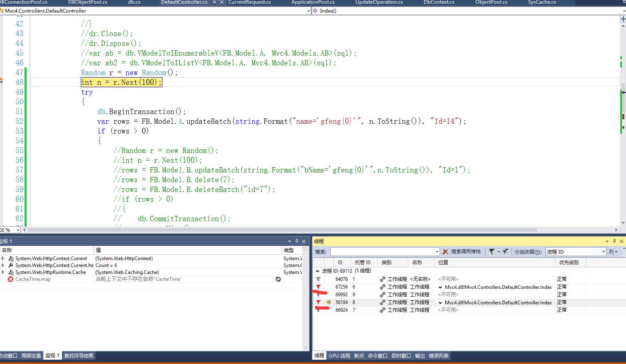Toggle flag for thread 64076
The height and width of the screenshot is (364, 626).
pyautogui.click(x=318, y=279)
